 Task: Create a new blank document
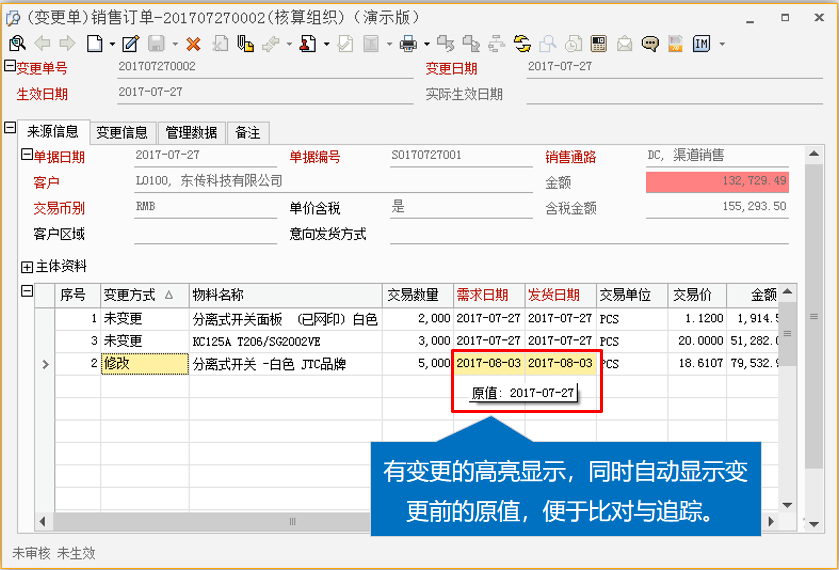pyautogui.click(x=95, y=44)
